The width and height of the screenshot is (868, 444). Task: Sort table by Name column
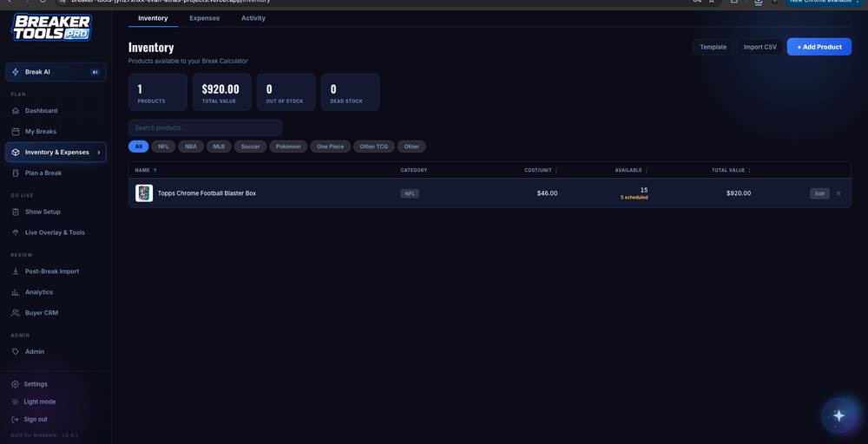[146, 170]
